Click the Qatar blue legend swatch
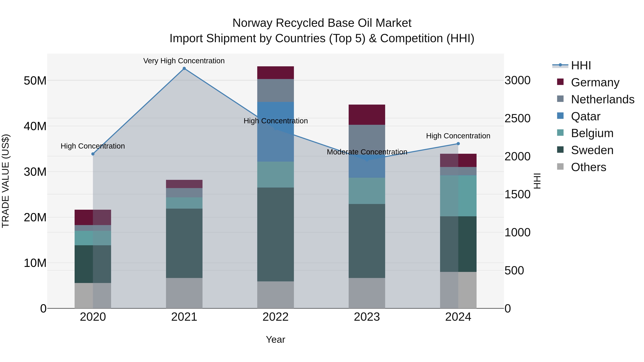This screenshot has height=362, width=644. tap(560, 116)
